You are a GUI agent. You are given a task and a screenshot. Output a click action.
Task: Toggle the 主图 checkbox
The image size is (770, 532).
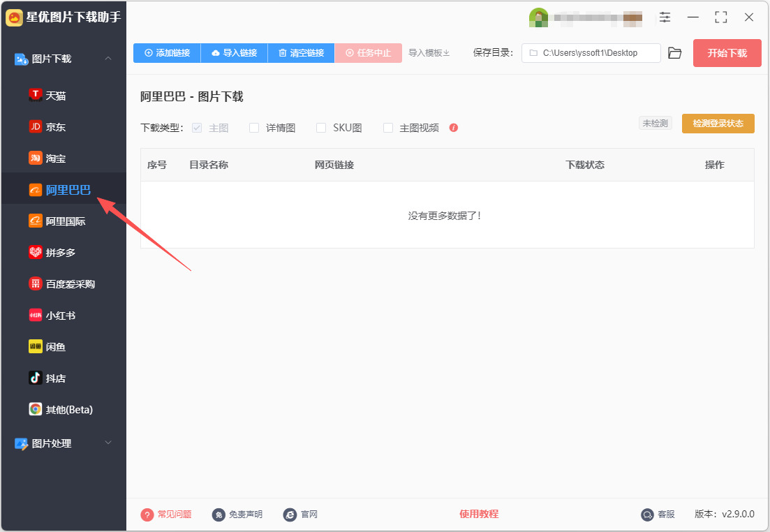click(197, 128)
